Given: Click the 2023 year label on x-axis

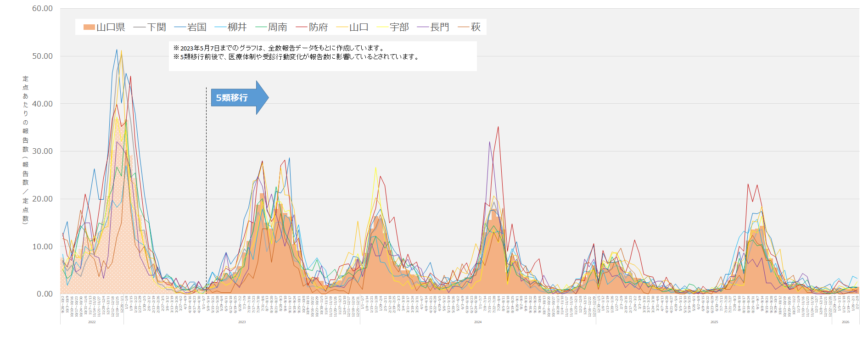Looking at the screenshot, I should 242,322.
